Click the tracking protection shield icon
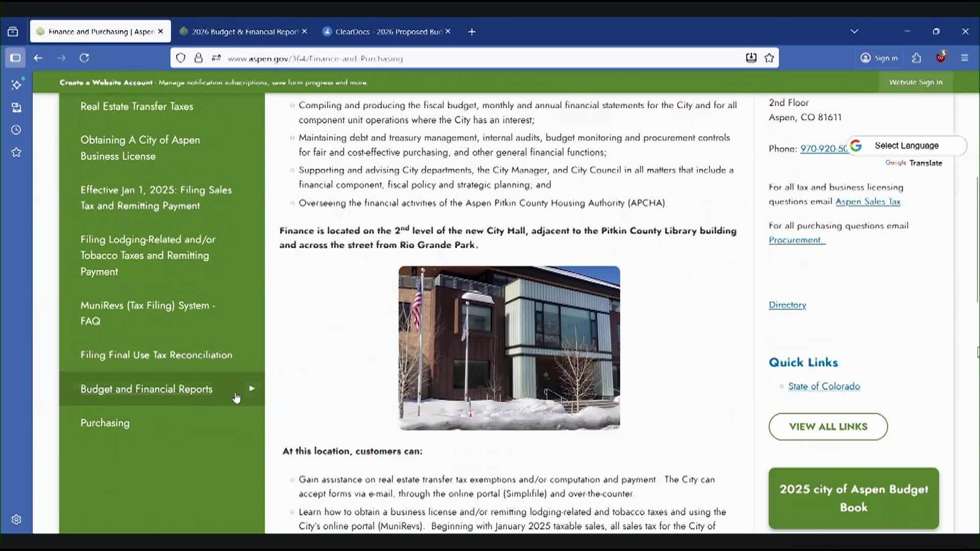 [181, 58]
